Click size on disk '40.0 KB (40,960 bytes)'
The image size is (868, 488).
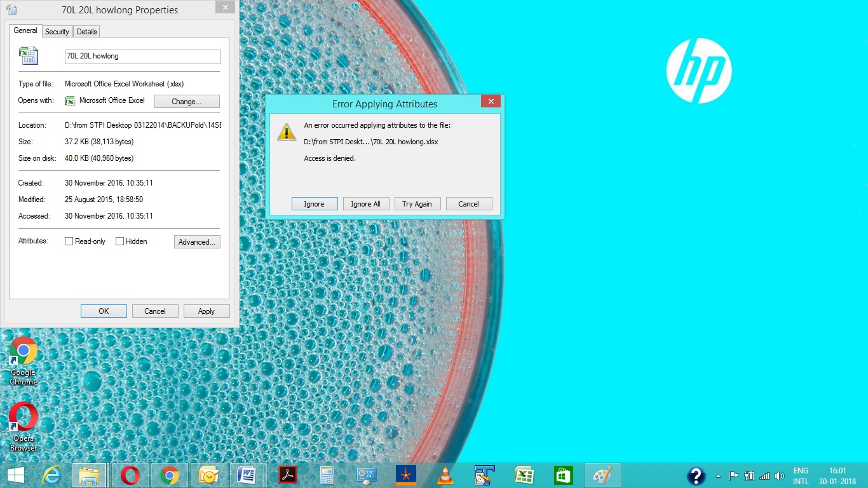tap(99, 158)
